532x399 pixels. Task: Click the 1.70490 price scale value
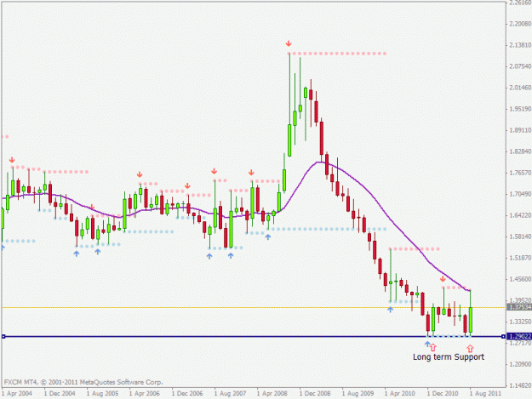coord(520,194)
